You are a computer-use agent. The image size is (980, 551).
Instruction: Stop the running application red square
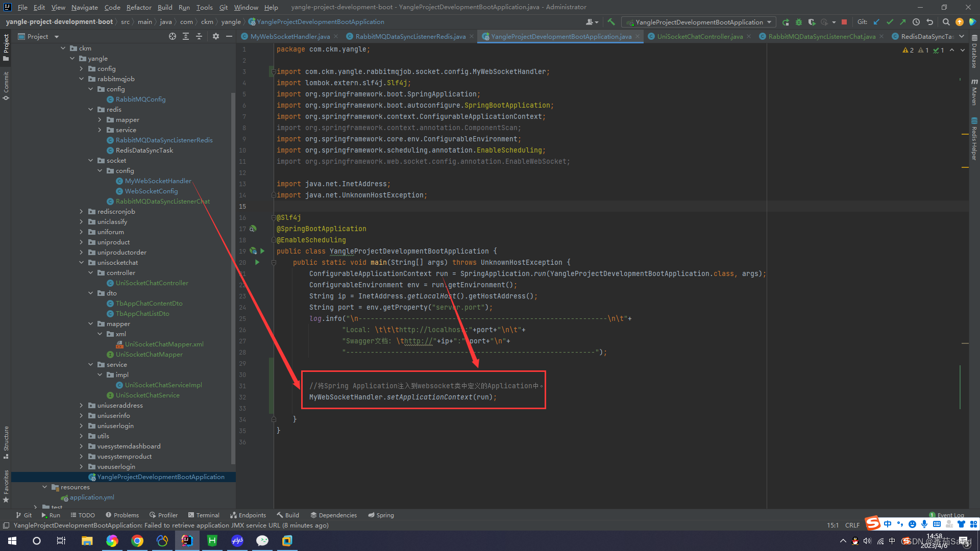844,22
